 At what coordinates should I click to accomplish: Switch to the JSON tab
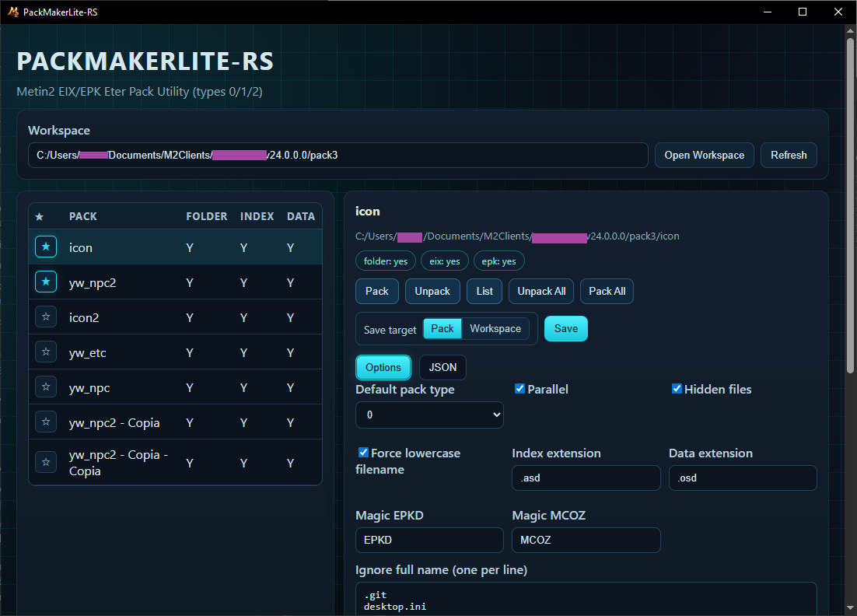[442, 367]
